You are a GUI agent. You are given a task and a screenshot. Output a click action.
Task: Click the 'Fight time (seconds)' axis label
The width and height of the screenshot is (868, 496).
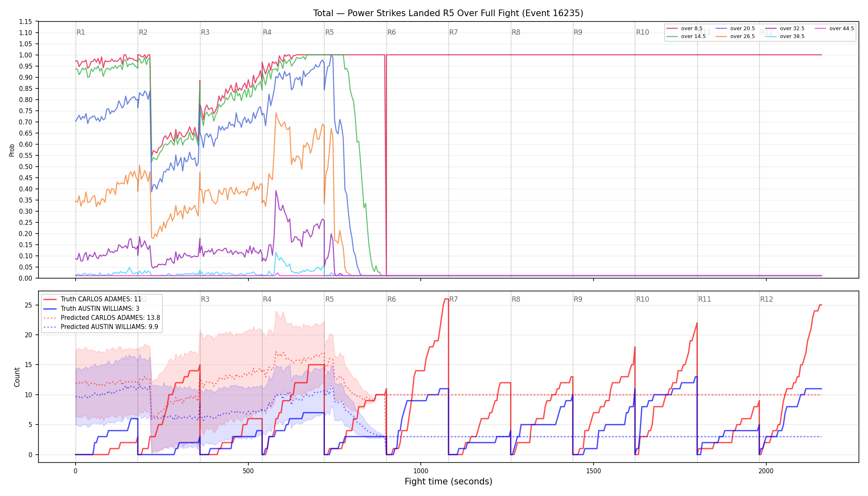pos(448,482)
